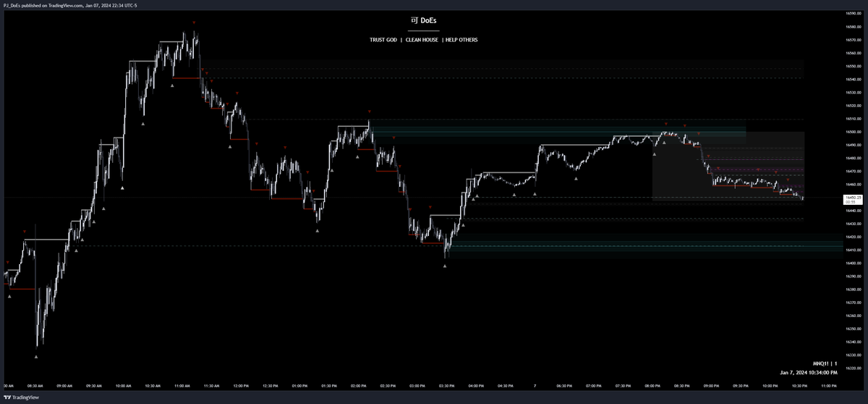The height and width of the screenshot is (404, 868).
Task: Click the day marker '7' on time axis
Action: (x=535, y=386)
